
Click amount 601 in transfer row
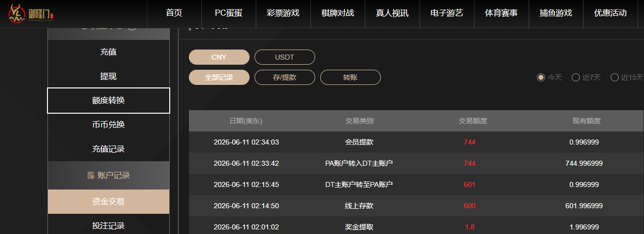point(469,184)
